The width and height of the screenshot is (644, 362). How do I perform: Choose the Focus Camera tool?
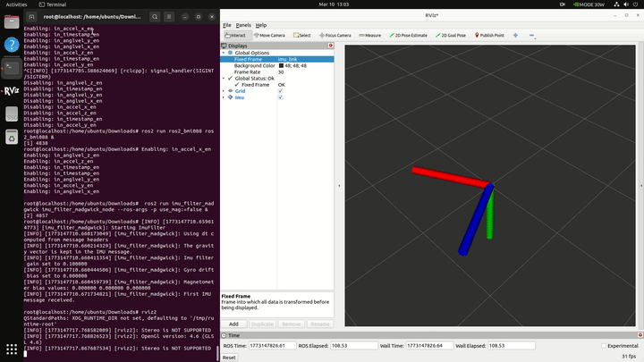click(x=335, y=35)
